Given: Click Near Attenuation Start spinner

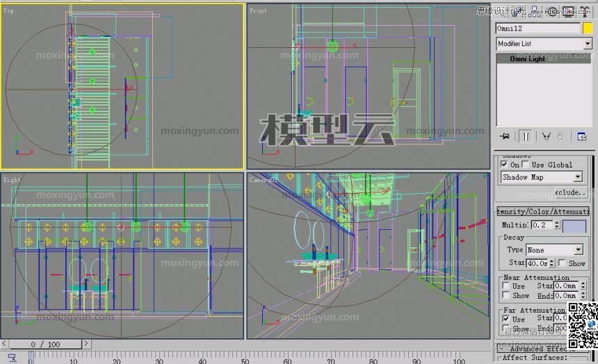Looking at the screenshot, I should (583, 286).
